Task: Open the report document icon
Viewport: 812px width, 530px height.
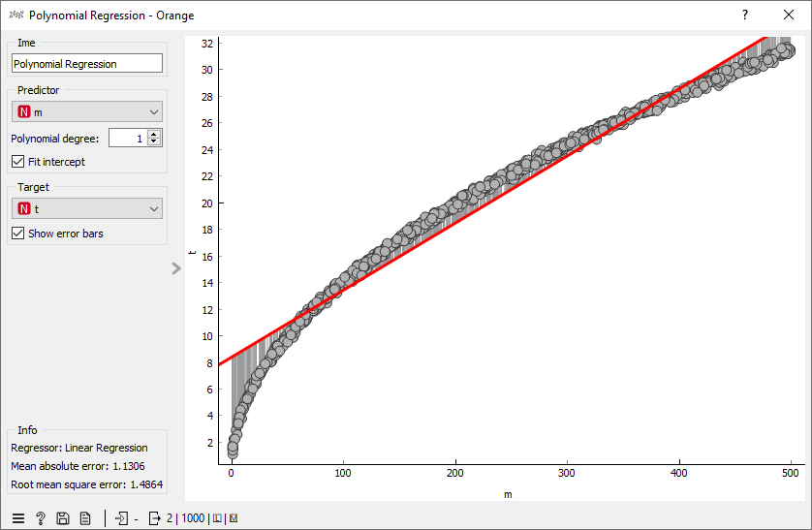Action: pyautogui.click(x=85, y=518)
